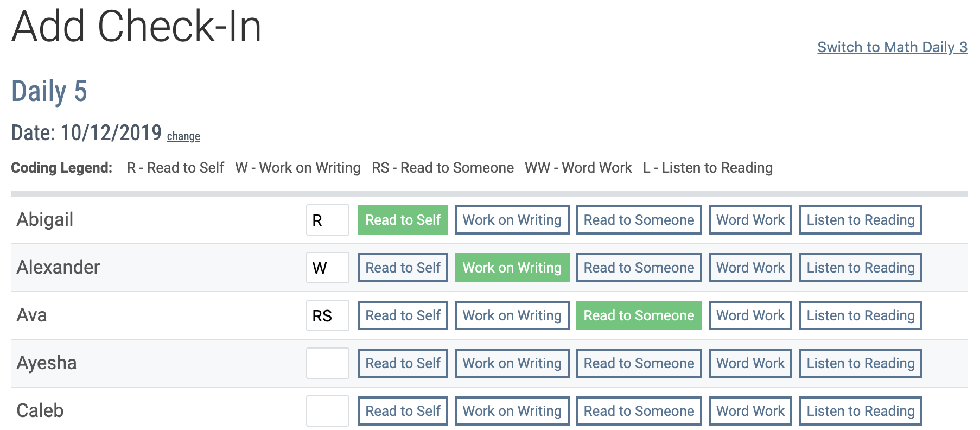This screenshot has height=430, width=980.
Task: Select Read to Someone for Ava
Action: pos(639,315)
